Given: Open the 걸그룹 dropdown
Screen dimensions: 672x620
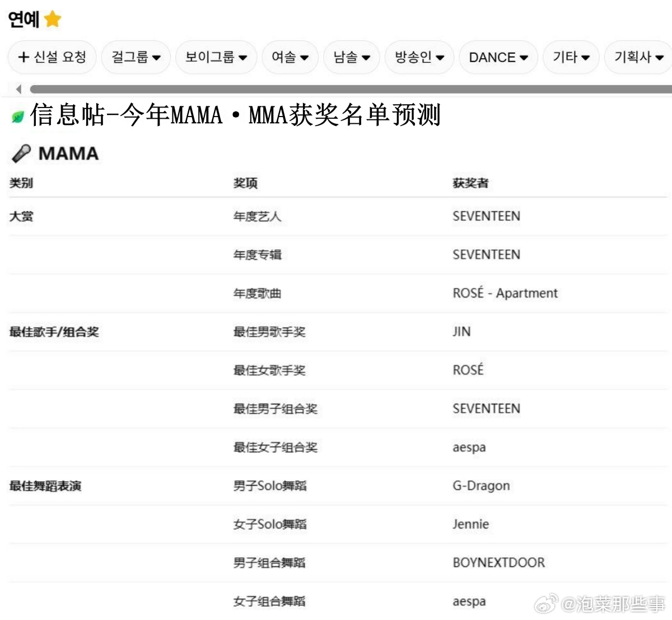Looking at the screenshot, I should click(136, 57).
